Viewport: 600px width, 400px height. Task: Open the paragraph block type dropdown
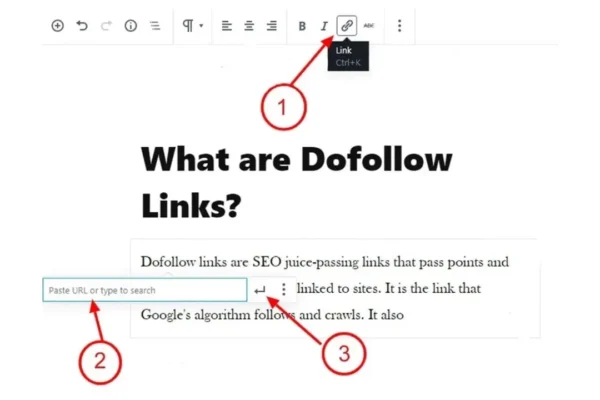click(x=192, y=26)
